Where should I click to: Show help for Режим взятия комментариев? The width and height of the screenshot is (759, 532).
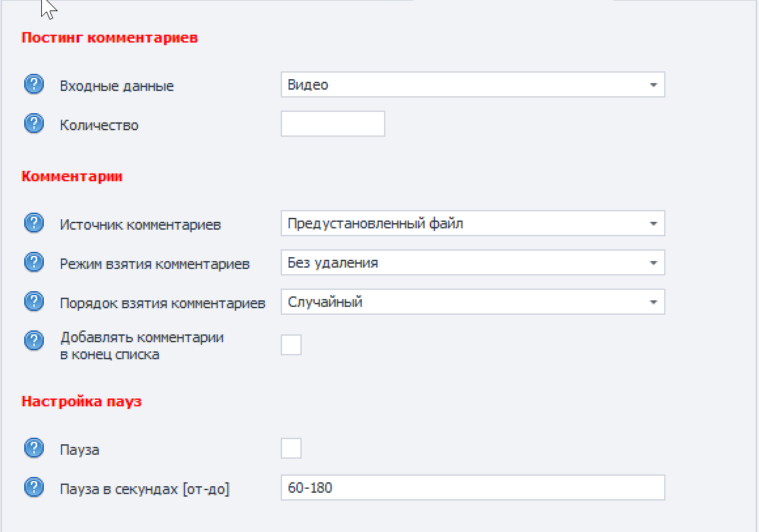click(x=34, y=263)
